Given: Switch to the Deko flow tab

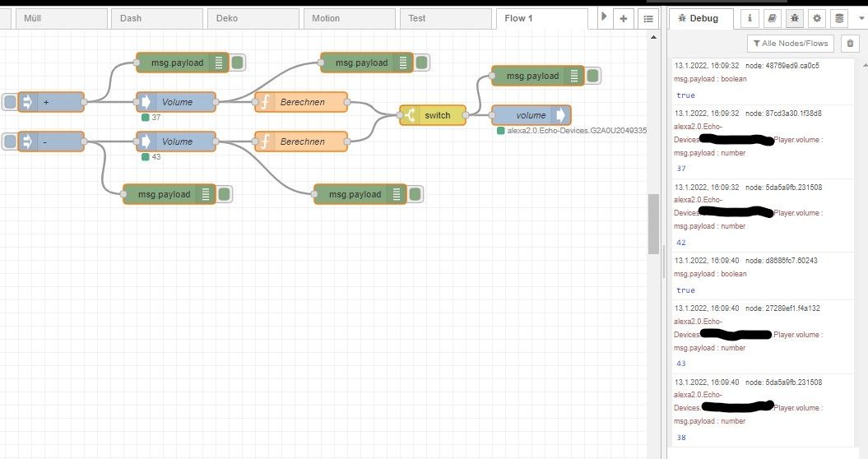Looking at the screenshot, I should click(253, 18).
